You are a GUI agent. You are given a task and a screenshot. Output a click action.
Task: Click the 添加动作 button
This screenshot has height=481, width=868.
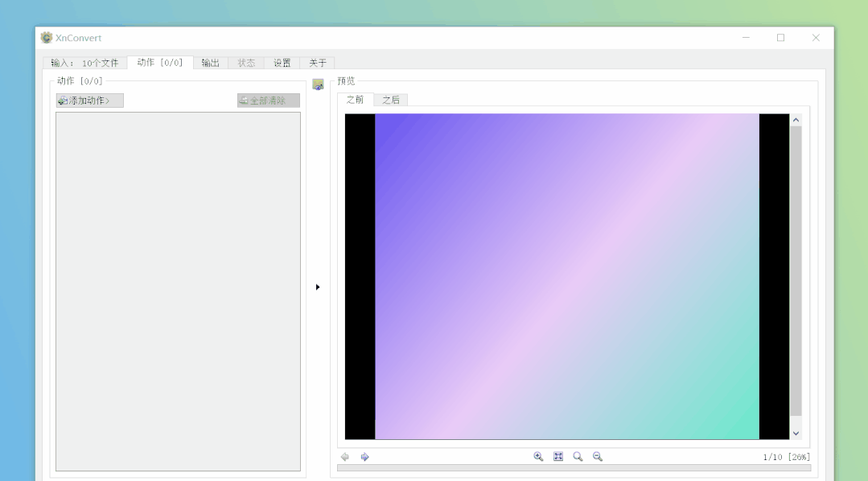tap(89, 101)
